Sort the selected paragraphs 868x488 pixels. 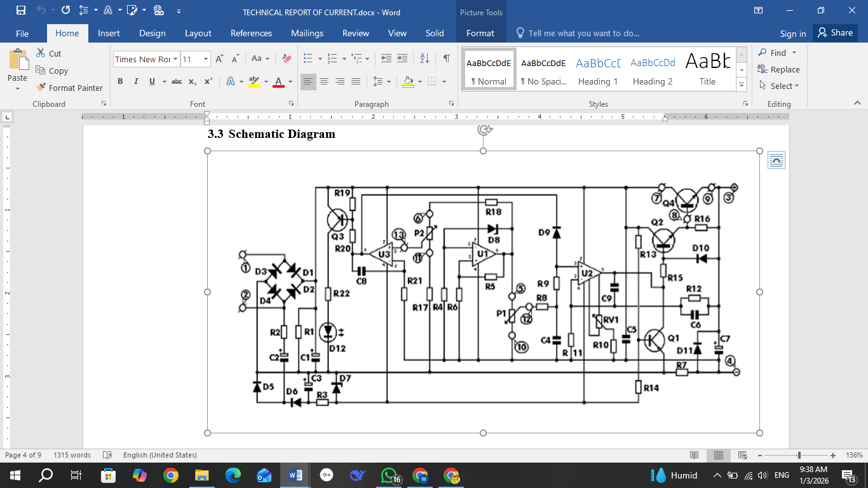pyautogui.click(x=425, y=58)
